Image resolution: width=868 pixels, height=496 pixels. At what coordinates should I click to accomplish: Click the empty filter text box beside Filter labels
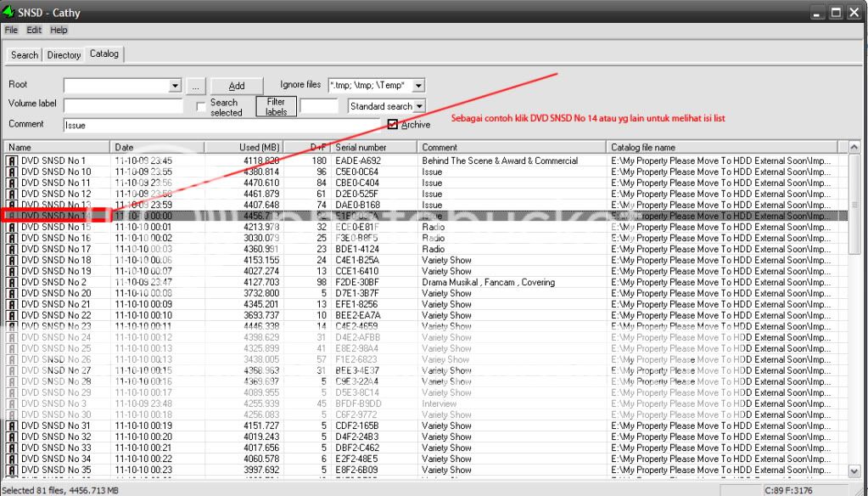coord(318,106)
